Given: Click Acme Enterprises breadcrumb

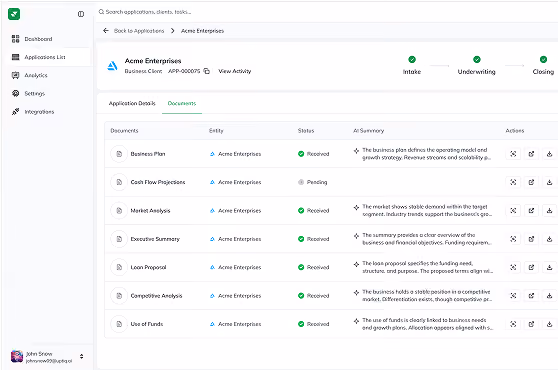Looking at the screenshot, I should coord(202,31).
